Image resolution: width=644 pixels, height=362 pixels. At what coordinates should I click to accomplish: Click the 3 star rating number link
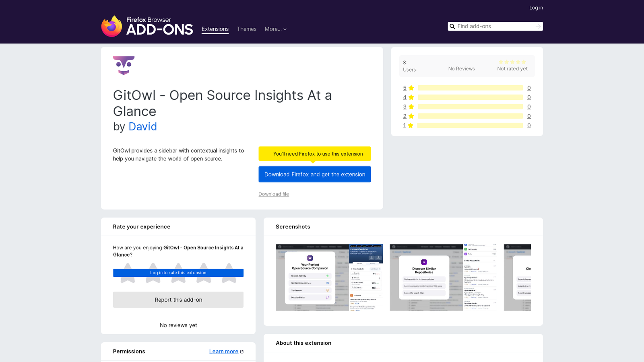pyautogui.click(x=405, y=107)
